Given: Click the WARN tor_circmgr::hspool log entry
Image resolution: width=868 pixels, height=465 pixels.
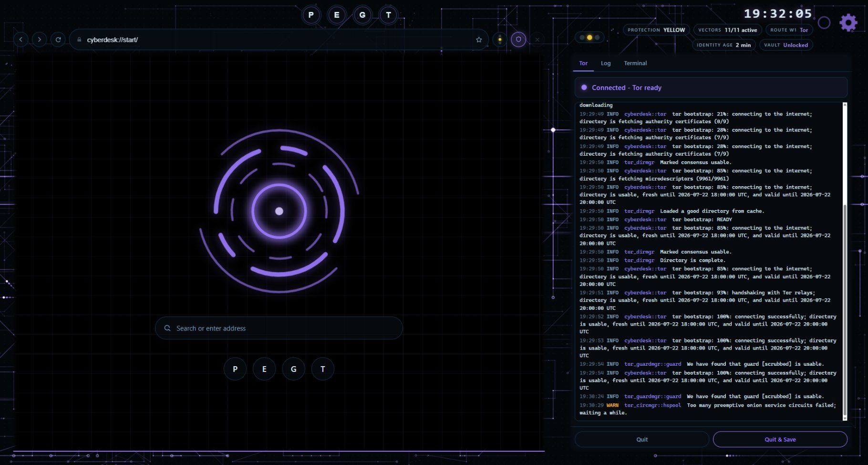Looking at the screenshot, I should coord(708,409).
